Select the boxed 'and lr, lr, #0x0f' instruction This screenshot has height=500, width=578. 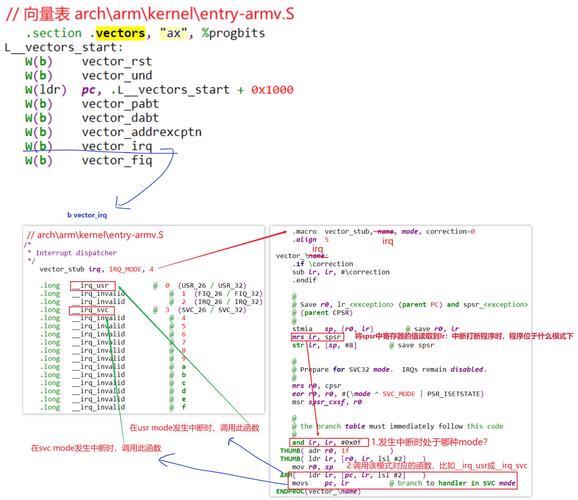click(329, 442)
